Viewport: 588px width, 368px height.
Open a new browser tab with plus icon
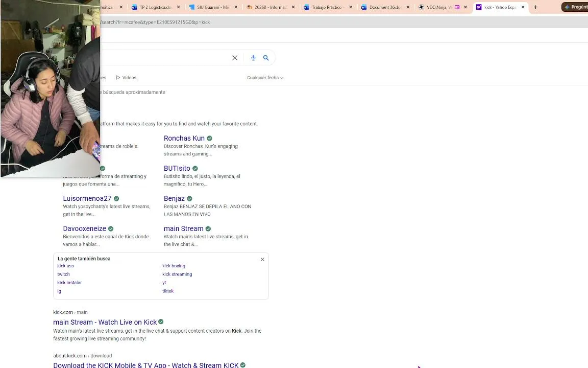pos(535,7)
